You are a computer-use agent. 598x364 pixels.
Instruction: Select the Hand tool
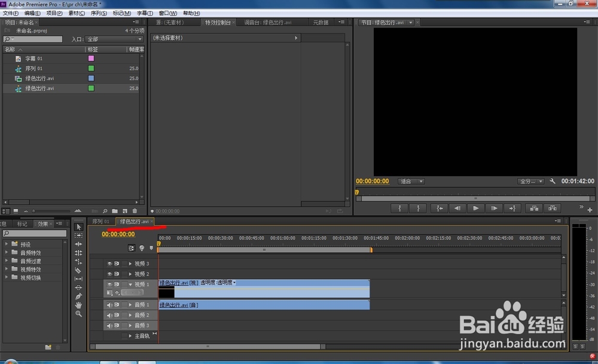(78, 305)
